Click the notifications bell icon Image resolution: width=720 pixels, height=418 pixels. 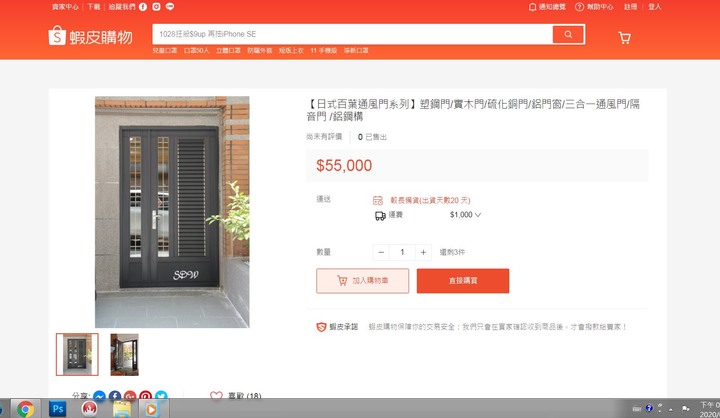(x=532, y=7)
